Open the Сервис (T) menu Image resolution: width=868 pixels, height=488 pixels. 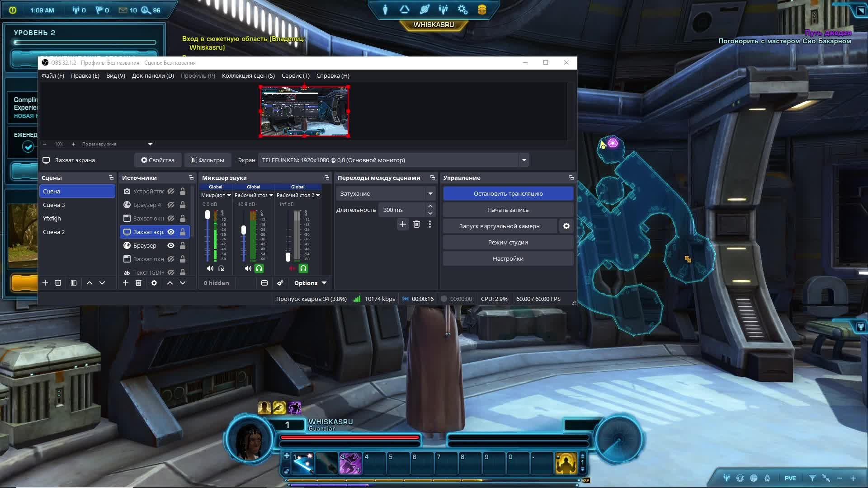pyautogui.click(x=296, y=75)
